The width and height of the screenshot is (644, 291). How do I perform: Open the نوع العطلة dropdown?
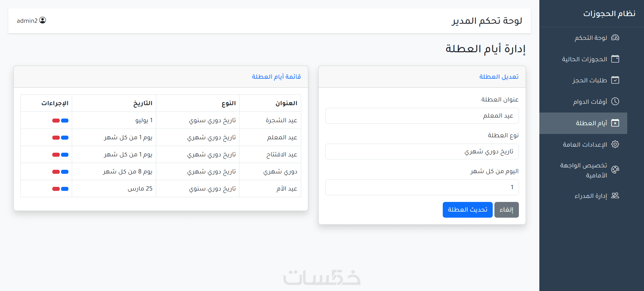(422, 152)
